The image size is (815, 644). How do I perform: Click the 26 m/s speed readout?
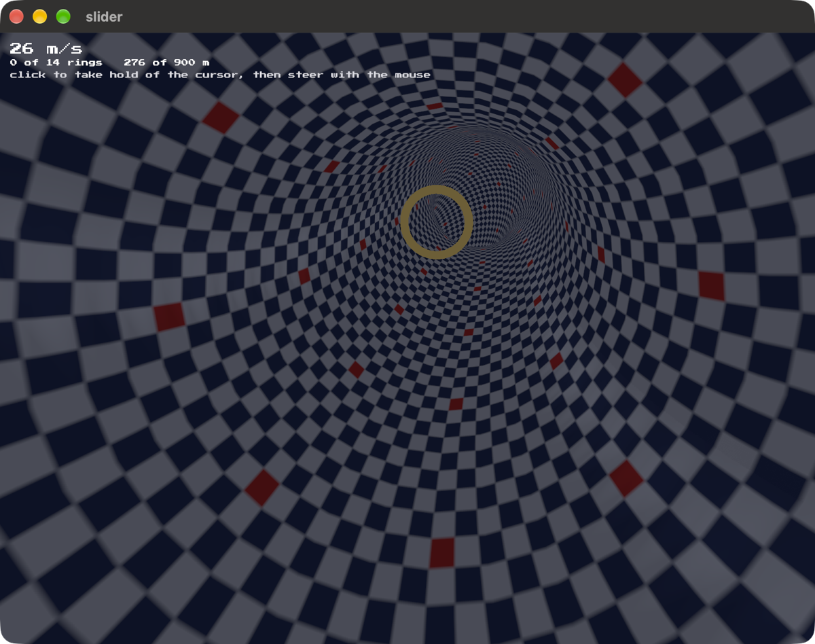click(x=46, y=48)
